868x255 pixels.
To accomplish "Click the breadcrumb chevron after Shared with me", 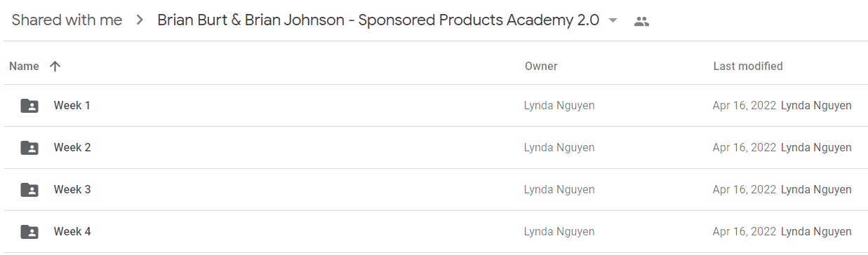I will [x=140, y=20].
